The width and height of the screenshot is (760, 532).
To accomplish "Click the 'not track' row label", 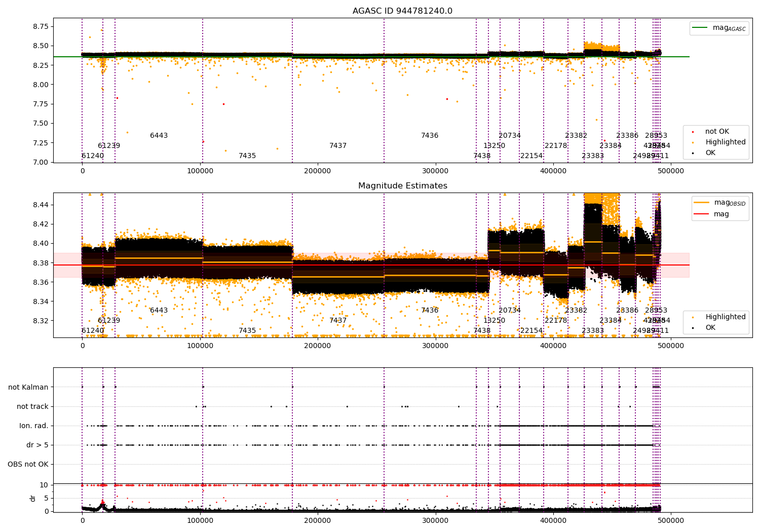I will tap(32, 407).
